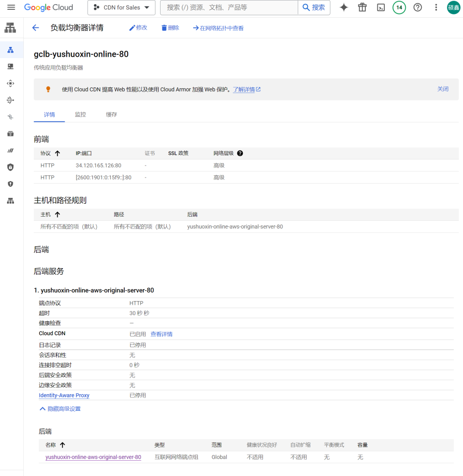Image resolution: width=463 pixels, height=476 pixels.
Task: Open the help question mark icon
Action: point(417,7)
